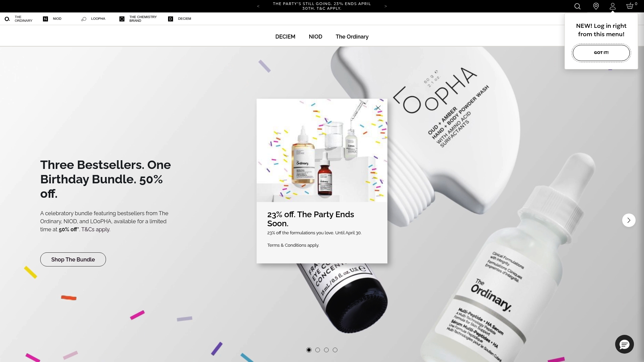Open DECIEM main navigation menu
Viewport: 644px width, 362px height.
point(285,37)
